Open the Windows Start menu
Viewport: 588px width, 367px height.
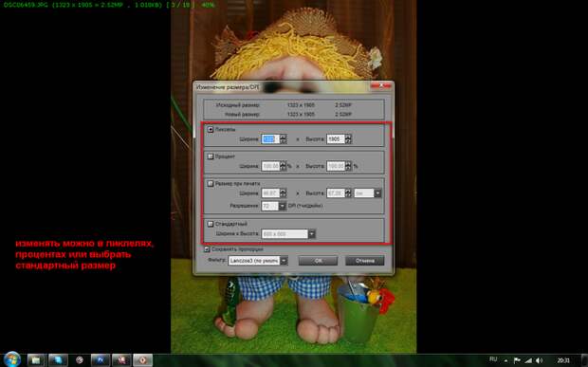12,359
